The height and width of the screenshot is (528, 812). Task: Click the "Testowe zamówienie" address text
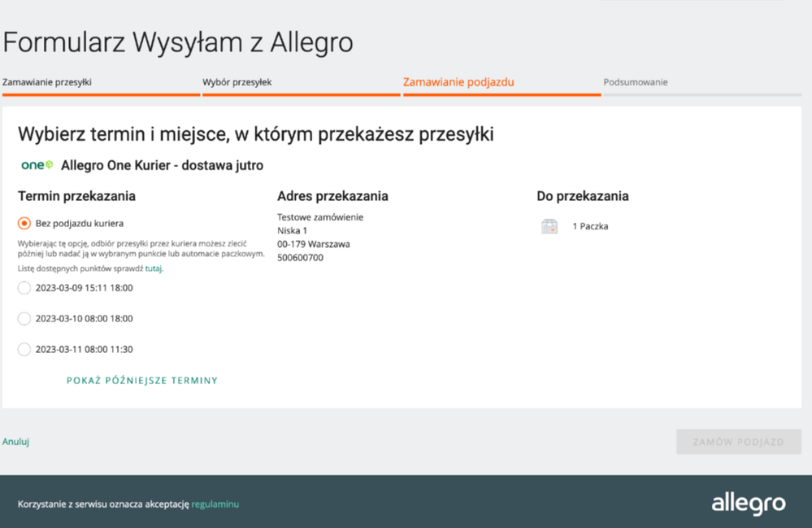click(320, 217)
